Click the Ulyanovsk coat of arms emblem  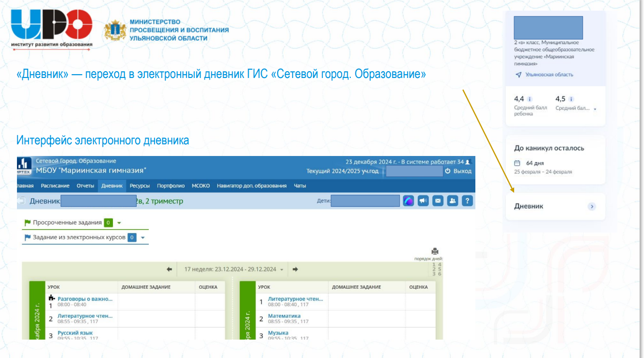[x=115, y=30]
